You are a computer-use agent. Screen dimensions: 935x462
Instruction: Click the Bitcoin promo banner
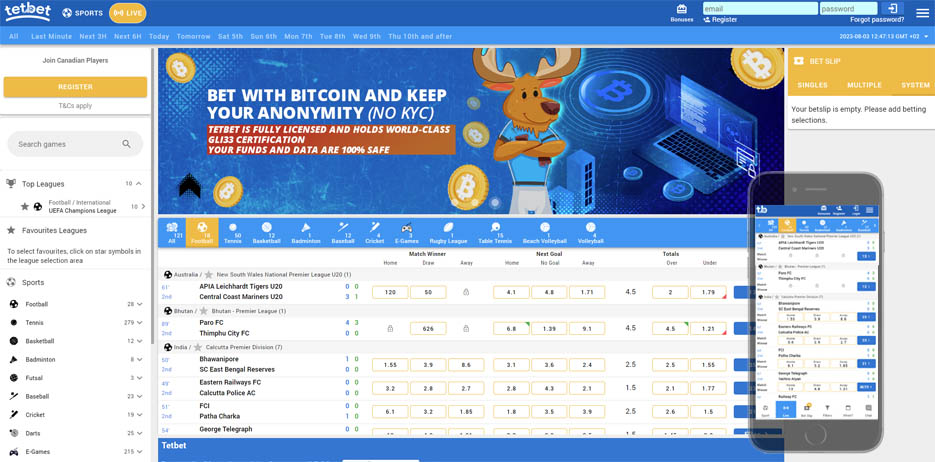(471, 131)
